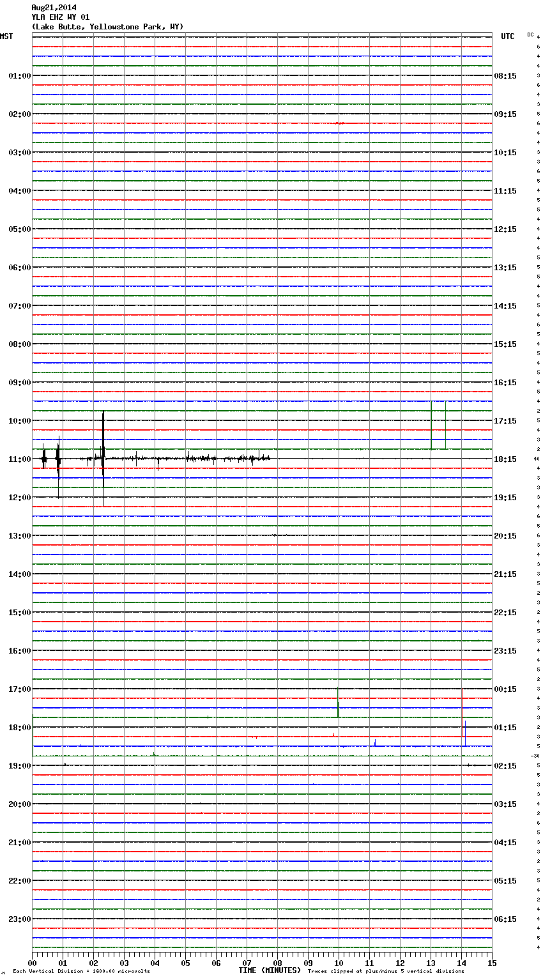Select the 16:00 MST row label
This screenshot has height=980, width=543.
19,651
